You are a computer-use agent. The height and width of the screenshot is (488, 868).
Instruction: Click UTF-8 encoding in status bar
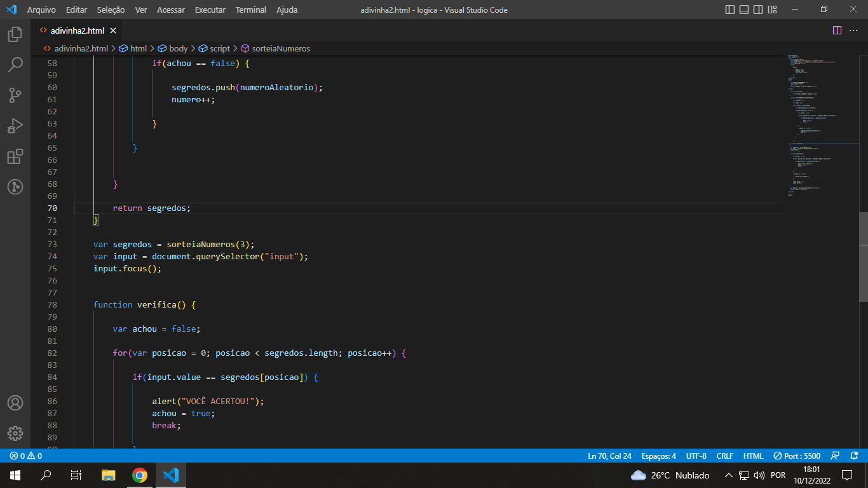[x=696, y=456]
